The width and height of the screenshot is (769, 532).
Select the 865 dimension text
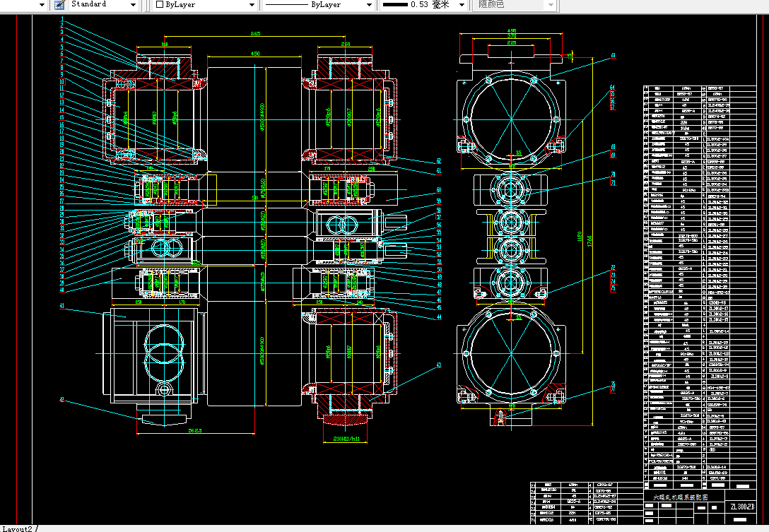(x=255, y=34)
